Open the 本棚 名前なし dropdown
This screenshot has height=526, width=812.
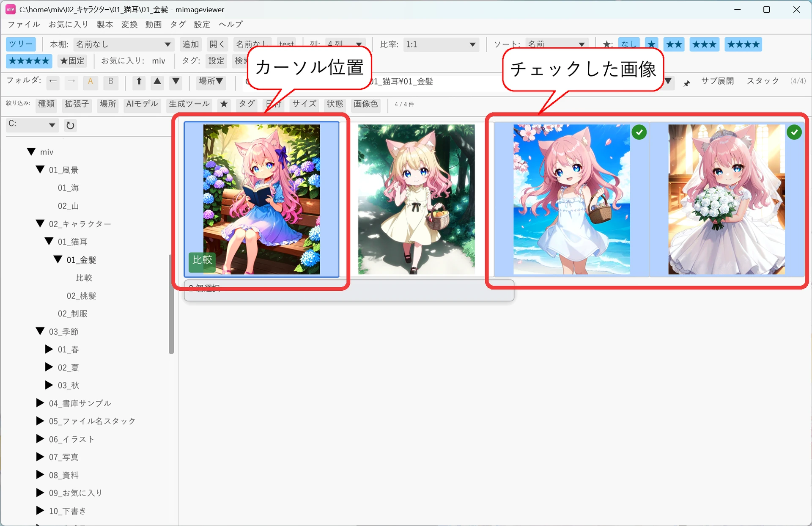point(123,44)
